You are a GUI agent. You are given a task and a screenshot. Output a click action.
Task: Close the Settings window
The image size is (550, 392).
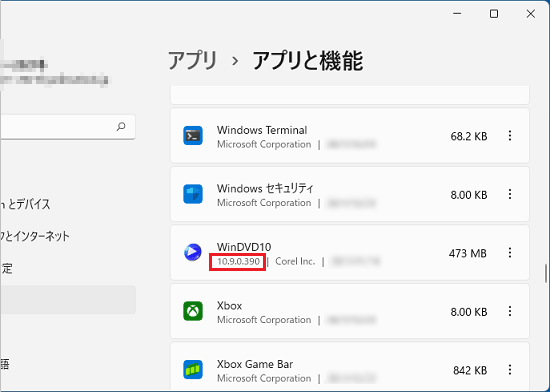pyautogui.click(x=531, y=14)
